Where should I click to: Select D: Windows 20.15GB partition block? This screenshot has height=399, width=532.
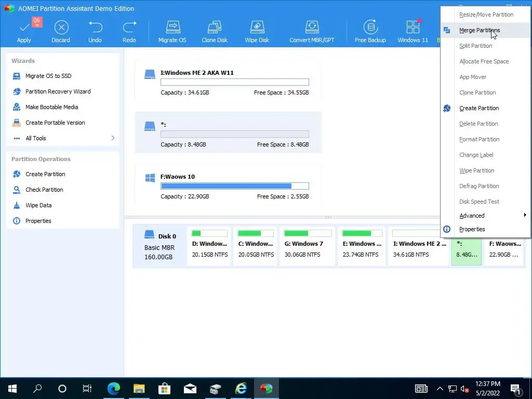pos(209,246)
